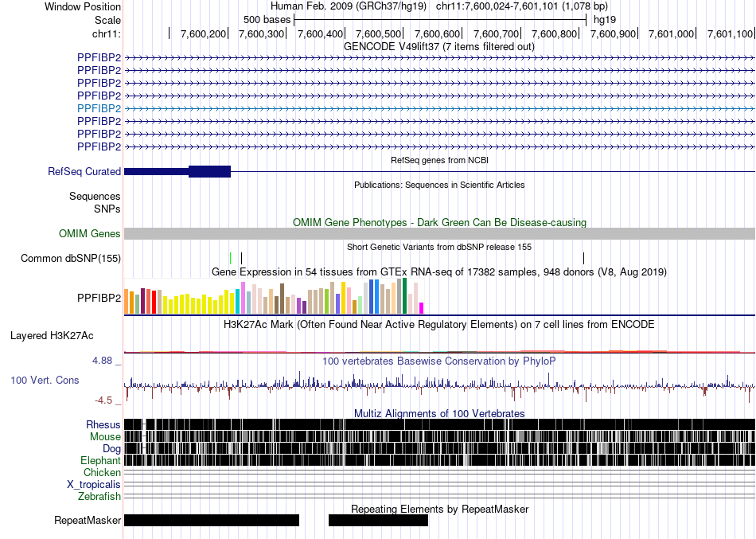Select the Elephant alignment label
Screen dimensions: 756x539
[100, 460]
